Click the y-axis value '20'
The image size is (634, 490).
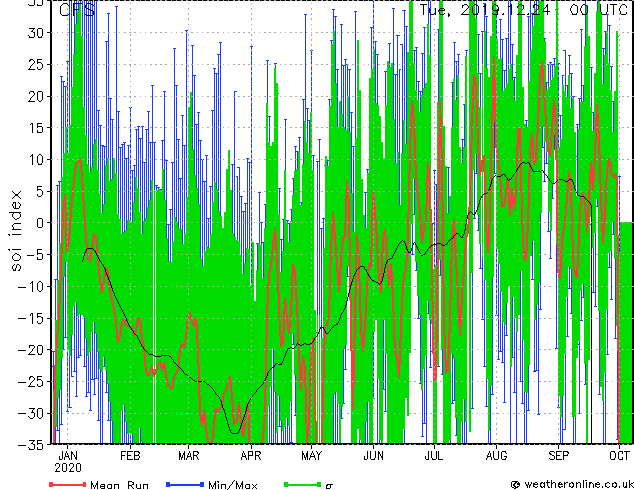[x=36, y=96]
